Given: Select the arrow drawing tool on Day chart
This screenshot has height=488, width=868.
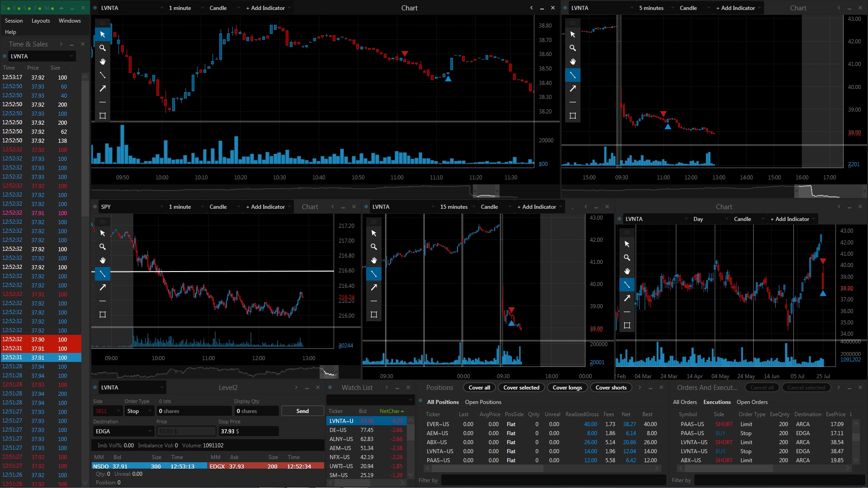Looking at the screenshot, I should pyautogui.click(x=627, y=298).
